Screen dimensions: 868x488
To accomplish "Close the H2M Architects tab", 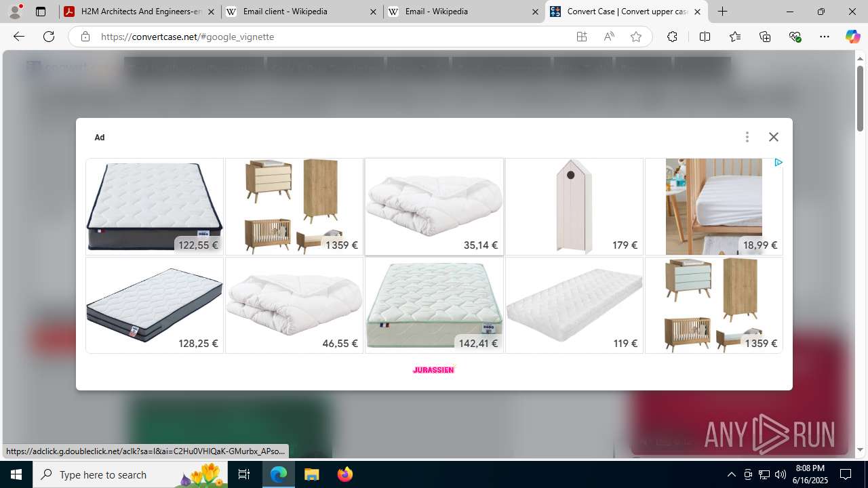I will pos(211,12).
